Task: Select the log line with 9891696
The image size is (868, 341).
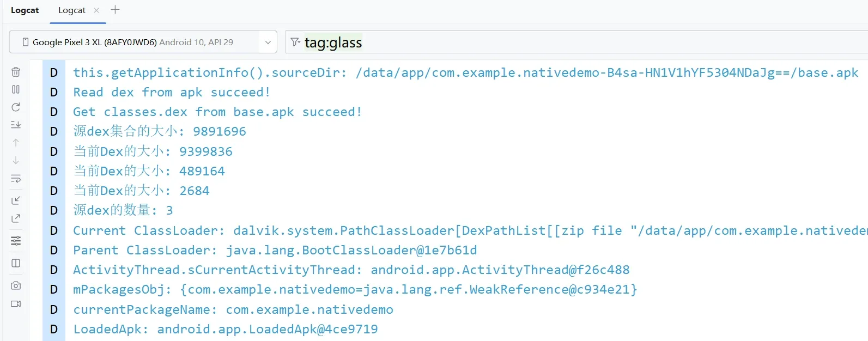Action: pos(160,131)
